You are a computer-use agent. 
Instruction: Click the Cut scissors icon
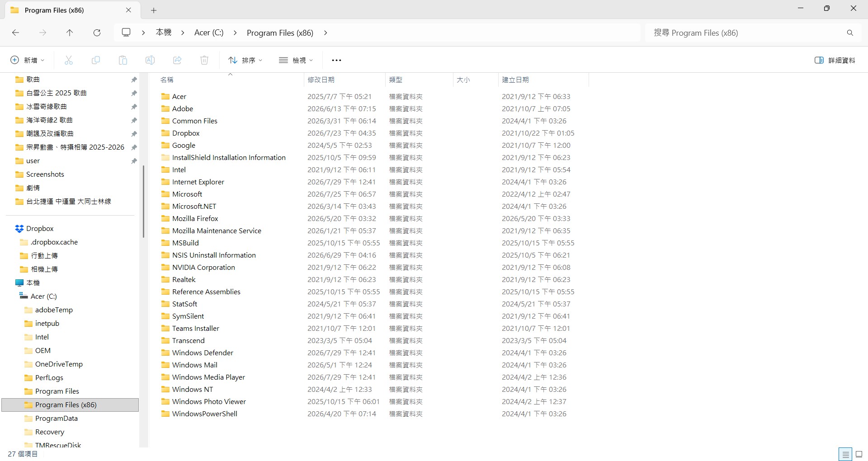coord(69,60)
